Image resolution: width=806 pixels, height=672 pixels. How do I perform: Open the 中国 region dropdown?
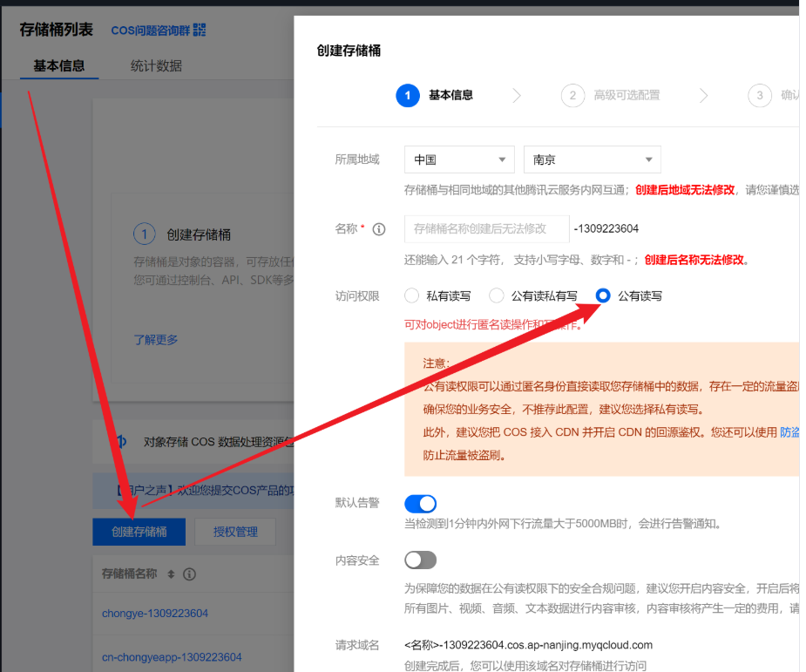[459, 160]
